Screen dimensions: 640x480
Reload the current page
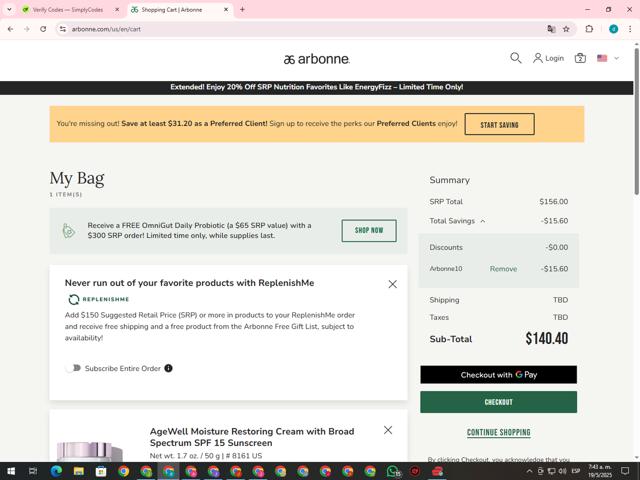pyautogui.click(x=43, y=29)
